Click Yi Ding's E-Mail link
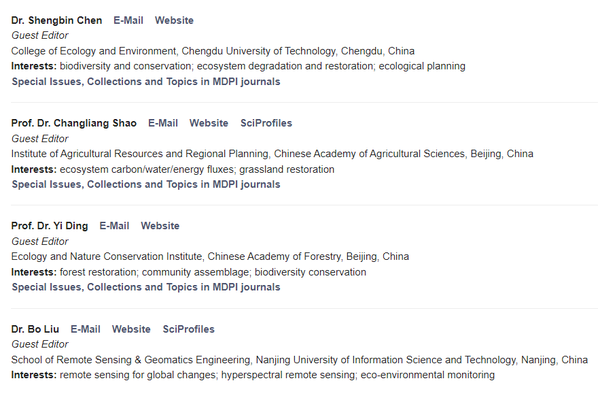Screen dimensions: 600x400 pos(114,226)
